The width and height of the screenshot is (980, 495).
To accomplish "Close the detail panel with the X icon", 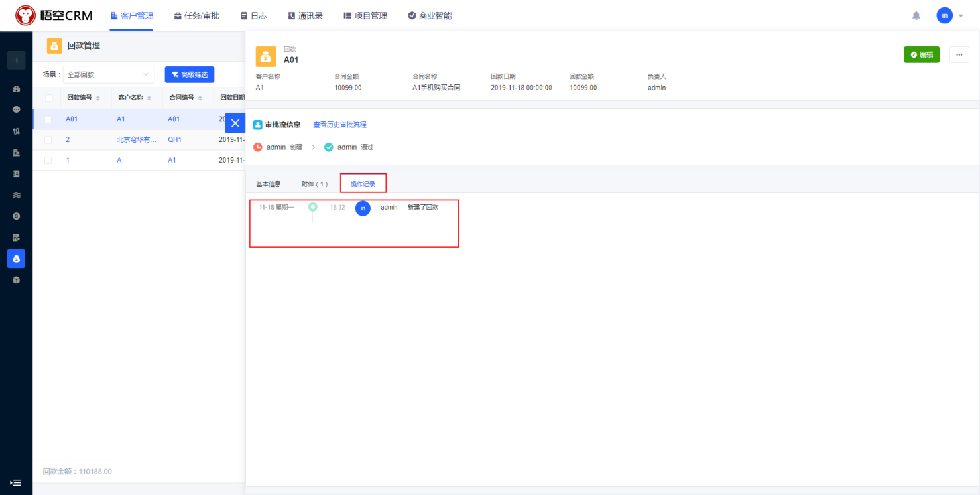I will pyautogui.click(x=235, y=123).
